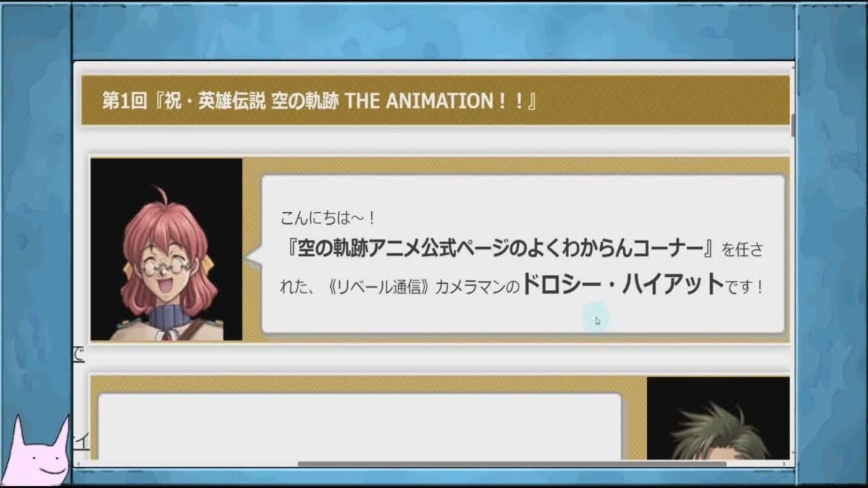Select the green-haired character portrait
The image size is (868, 488).
point(718,418)
